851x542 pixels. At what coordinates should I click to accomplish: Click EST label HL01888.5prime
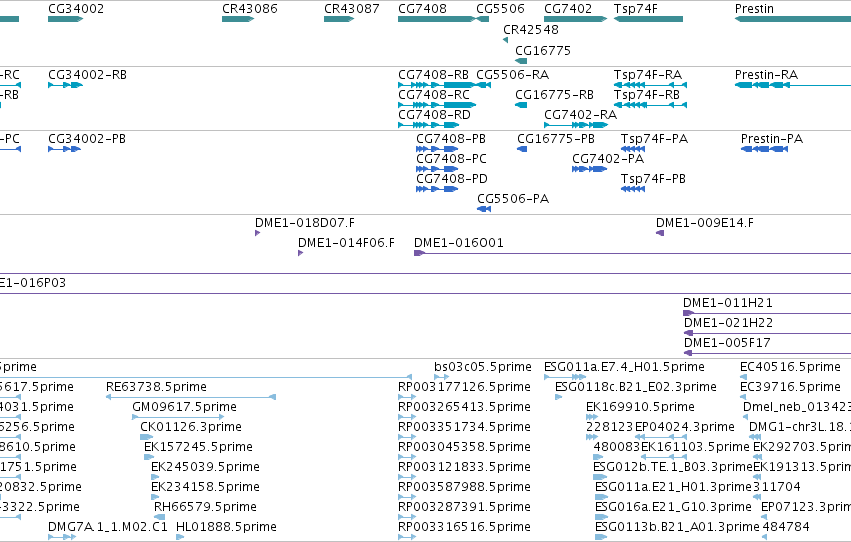tap(226, 528)
